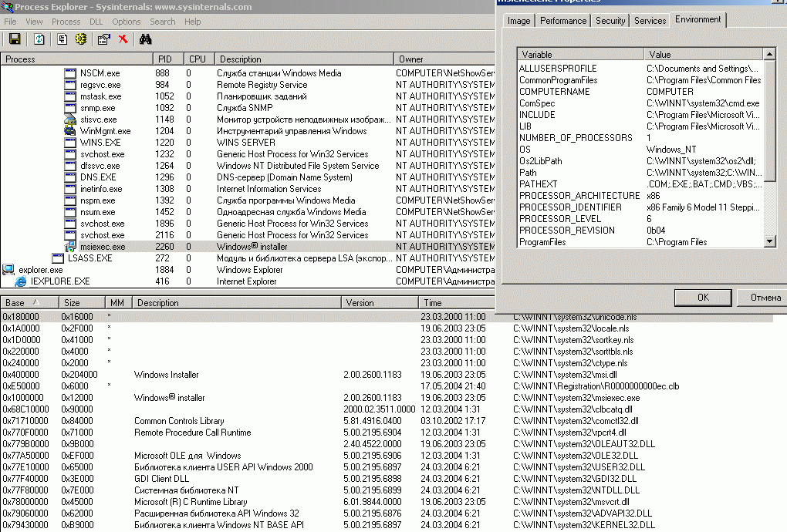787x532 pixels.
Task: Click the nsum.exe process icon
Action: coord(70,211)
